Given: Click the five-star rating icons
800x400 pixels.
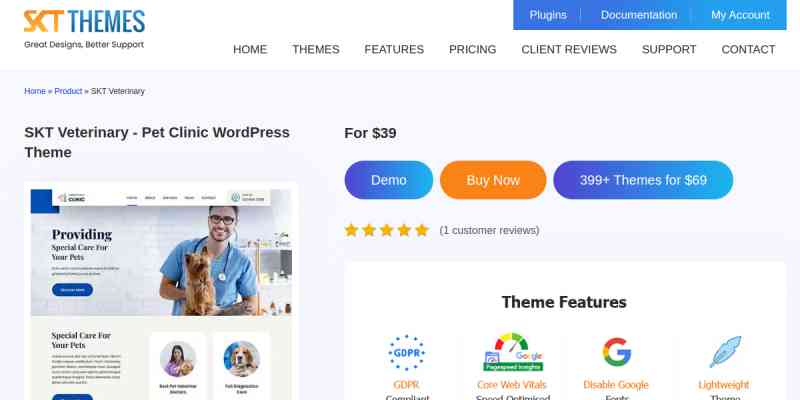Looking at the screenshot, I should 386,230.
